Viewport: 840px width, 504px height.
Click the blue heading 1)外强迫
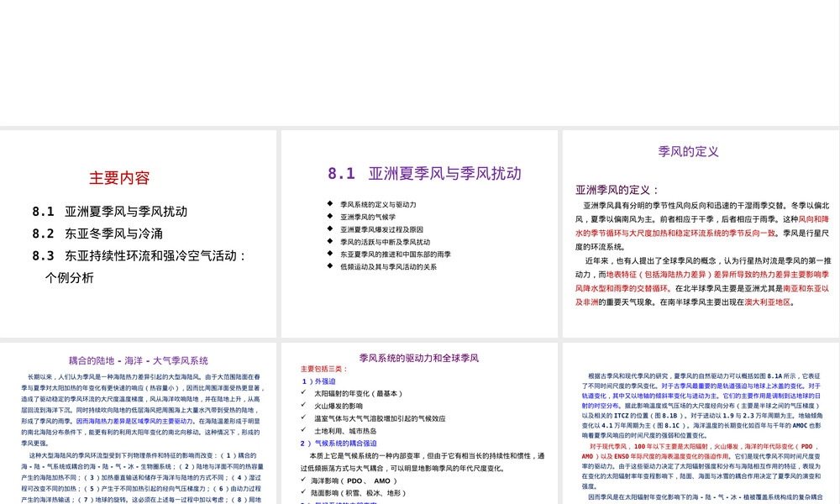pos(318,381)
